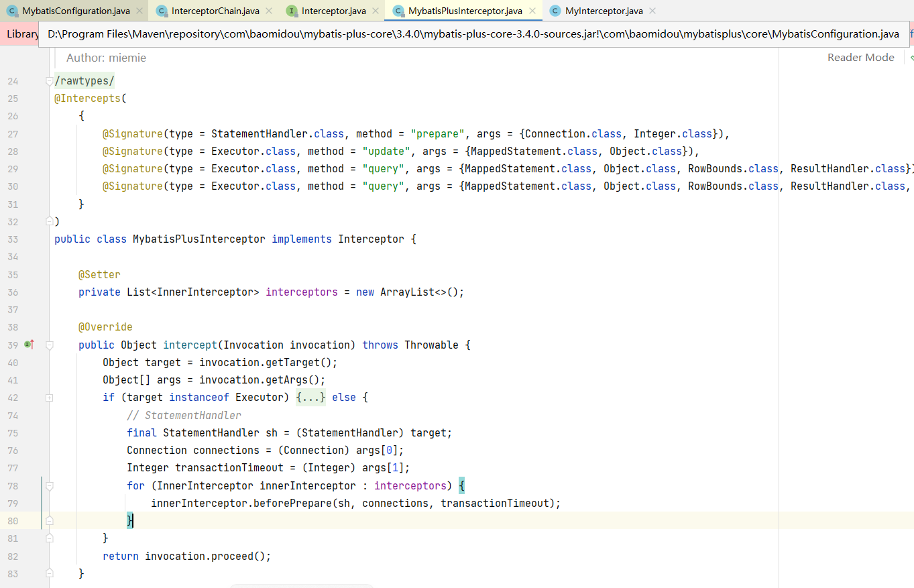Expand the collapsed {...} code placeholder
The width and height of the screenshot is (914, 588).
[x=310, y=398]
